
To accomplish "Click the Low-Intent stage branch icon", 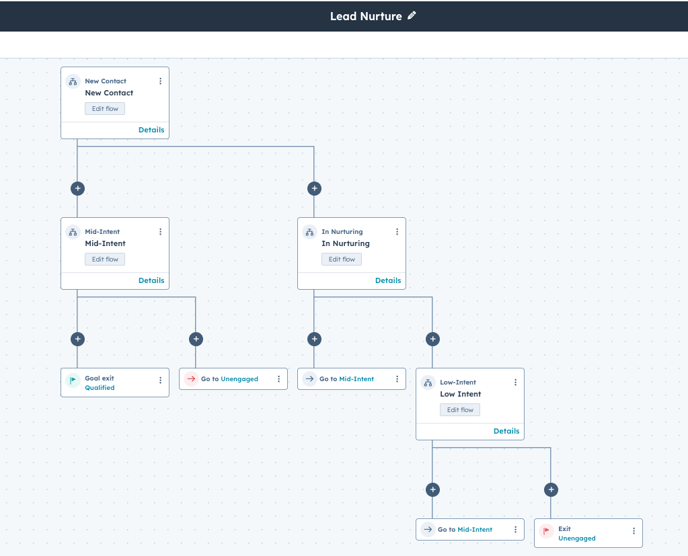I will click(x=428, y=383).
